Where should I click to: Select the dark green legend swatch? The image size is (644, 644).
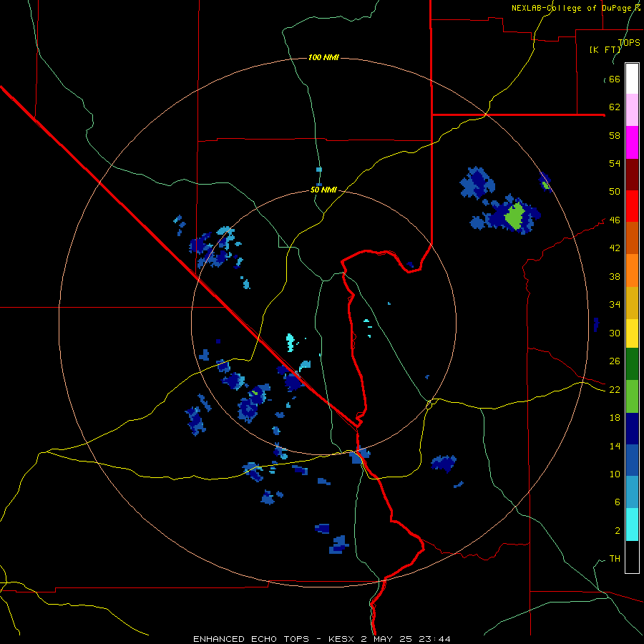pos(632,366)
